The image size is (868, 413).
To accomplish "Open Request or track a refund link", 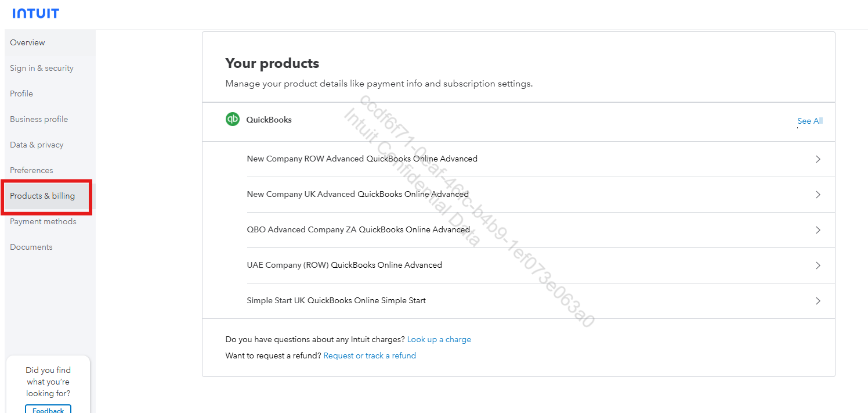I will pyautogui.click(x=370, y=355).
